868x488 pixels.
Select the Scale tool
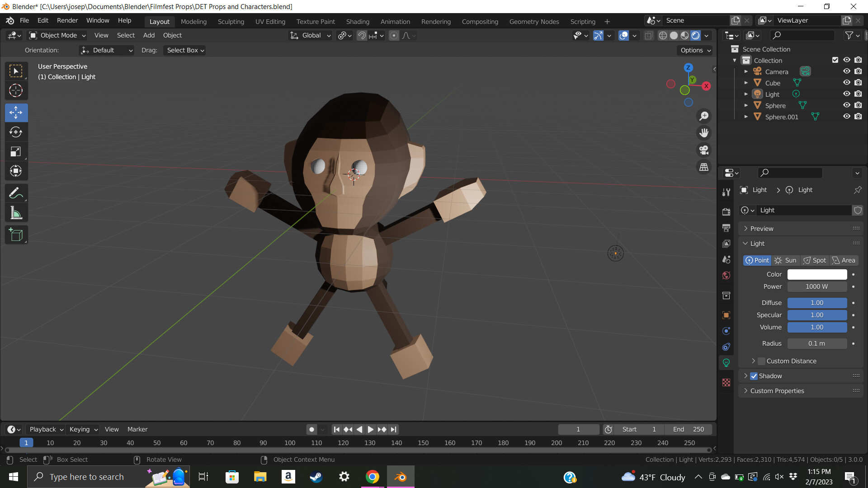click(x=16, y=151)
